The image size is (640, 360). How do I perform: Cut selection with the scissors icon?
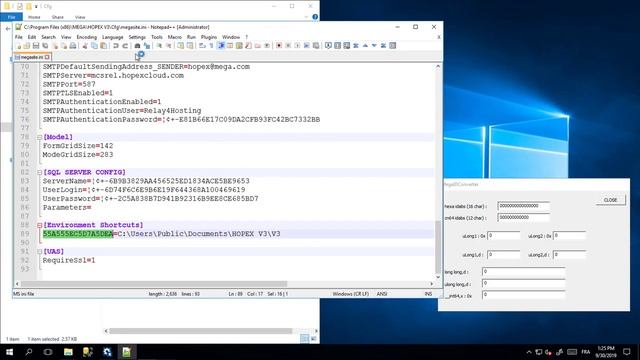pos(85,46)
